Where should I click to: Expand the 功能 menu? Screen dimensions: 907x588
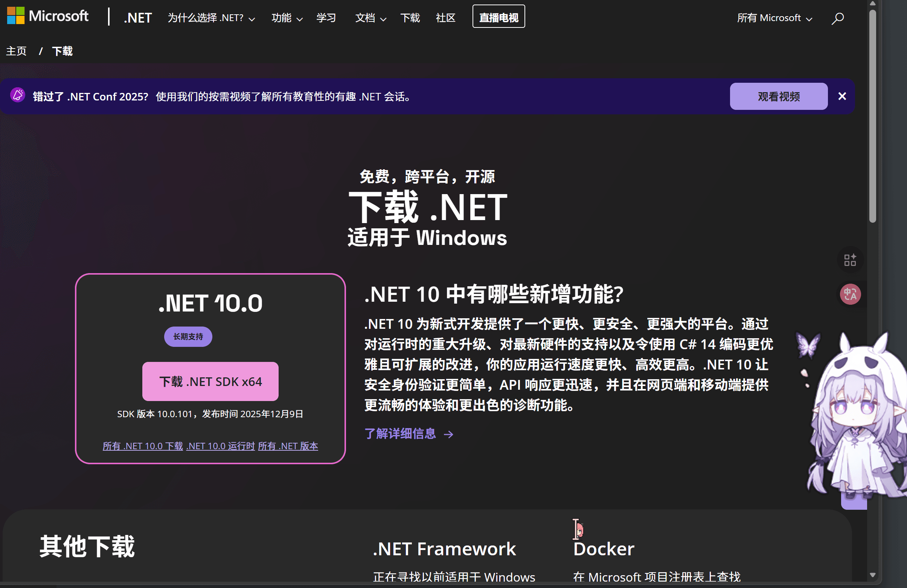(287, 18)
